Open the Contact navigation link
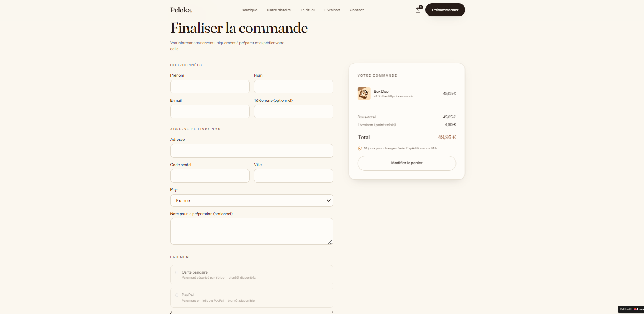The width and height of the screenshot is (644, 314). click(357, 10)
